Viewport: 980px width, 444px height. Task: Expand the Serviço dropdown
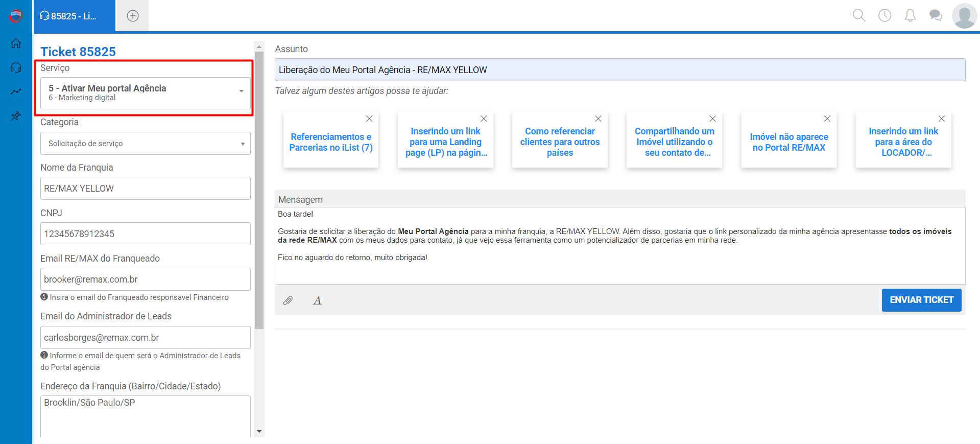(x=146, y=92)
